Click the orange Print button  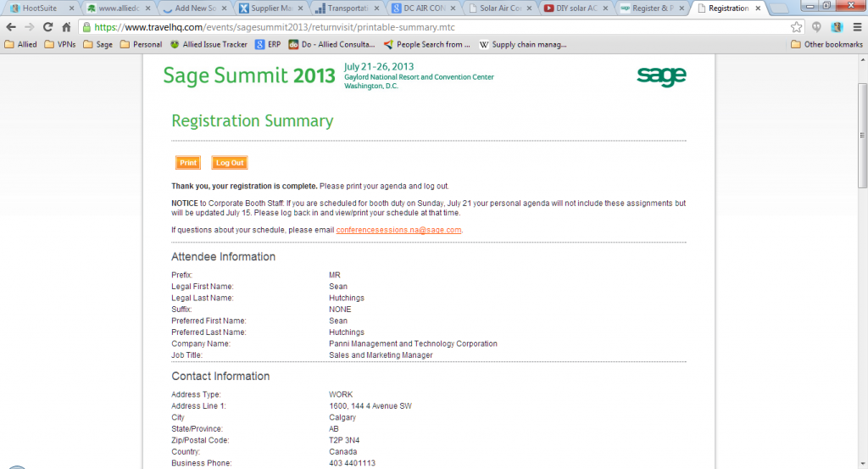[x=187, y=163]
